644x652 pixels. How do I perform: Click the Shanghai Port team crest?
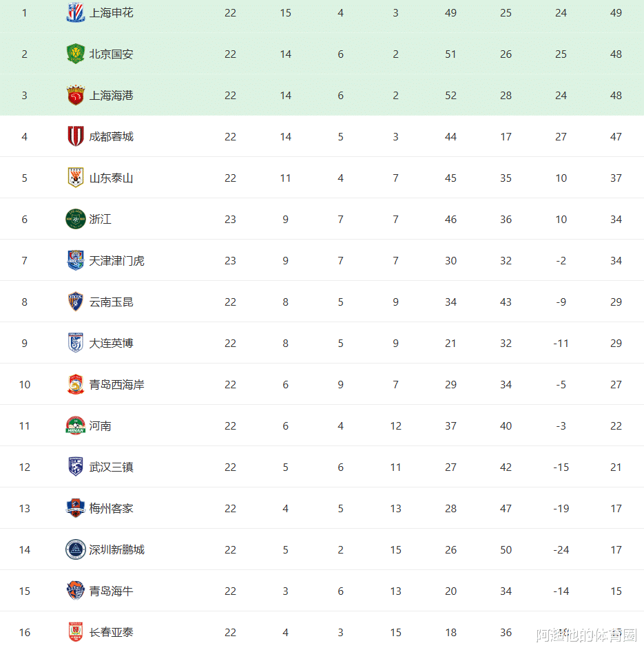pos(75,96)
